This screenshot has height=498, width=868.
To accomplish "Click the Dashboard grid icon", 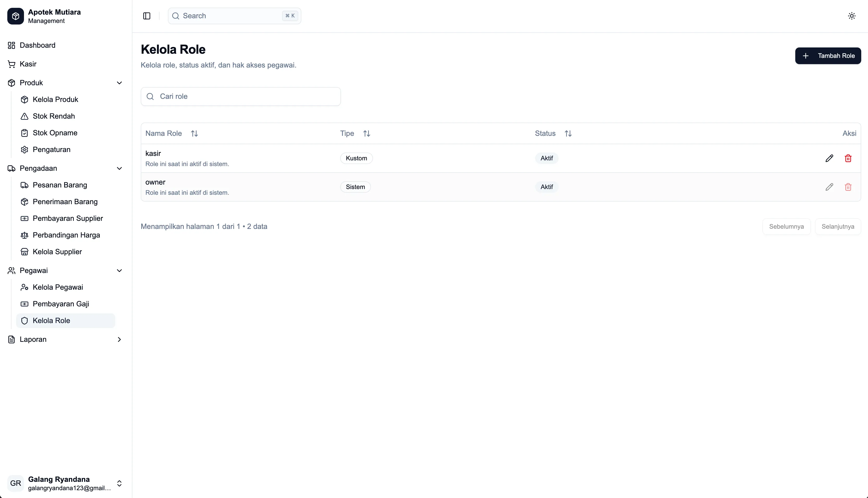I will 12,45.
